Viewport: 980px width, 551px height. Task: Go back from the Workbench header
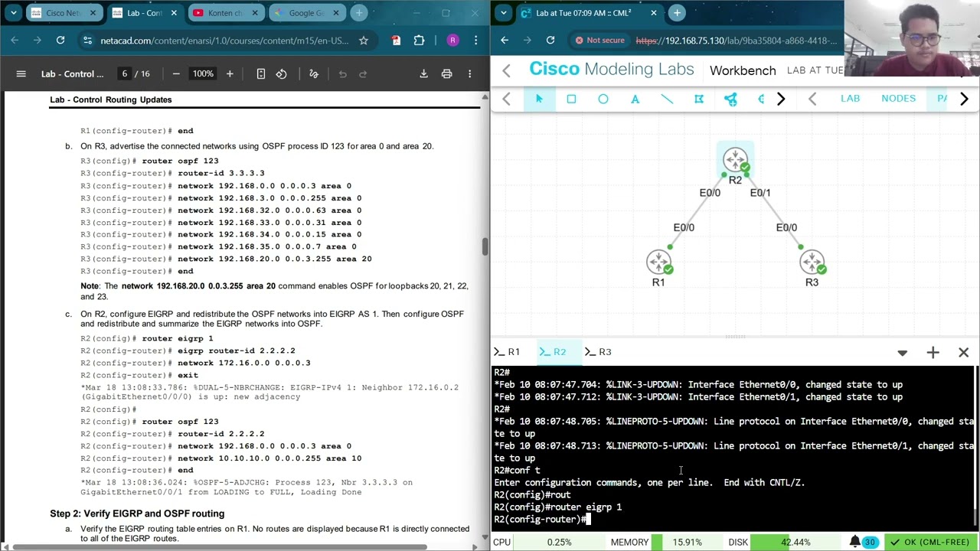(506, 70)
